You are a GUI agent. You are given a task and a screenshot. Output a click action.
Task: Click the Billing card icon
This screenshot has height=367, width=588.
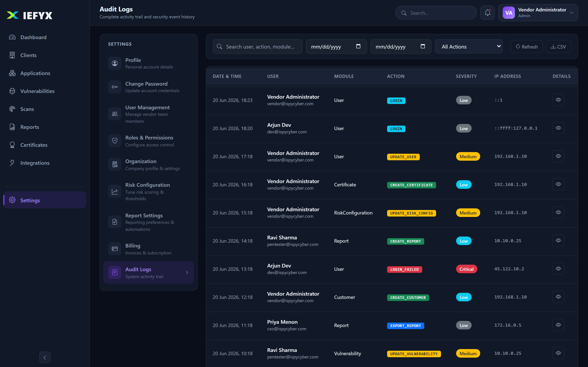tap(115, 249)
